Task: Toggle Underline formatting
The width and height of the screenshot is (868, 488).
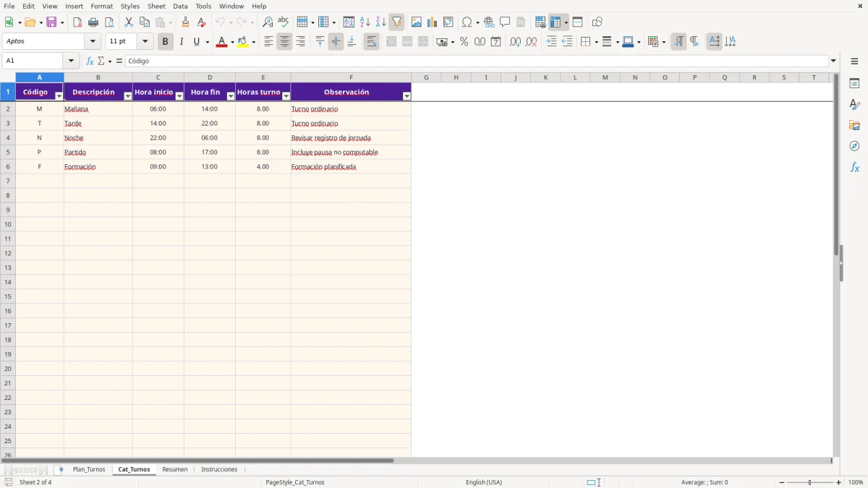Action: point(197,42)
